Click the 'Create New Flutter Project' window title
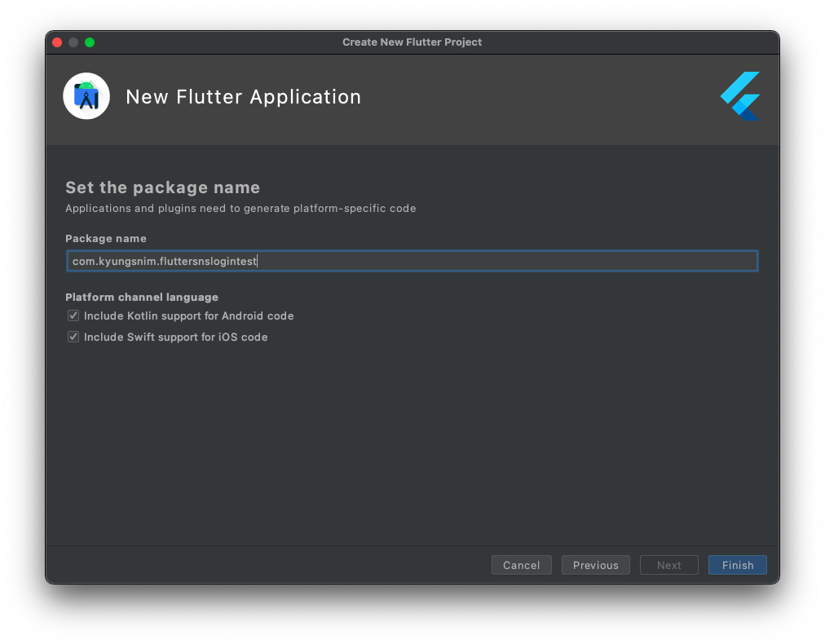825x644 pixels. coord(412,42)
